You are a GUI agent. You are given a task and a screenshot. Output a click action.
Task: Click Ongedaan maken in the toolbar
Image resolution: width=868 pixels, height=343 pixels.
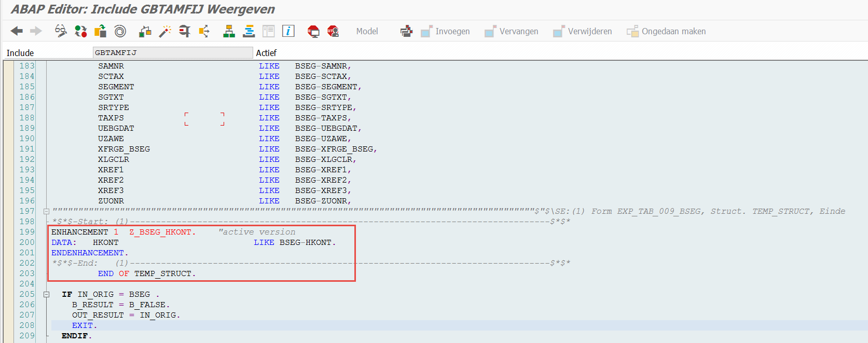coord(666,31)
